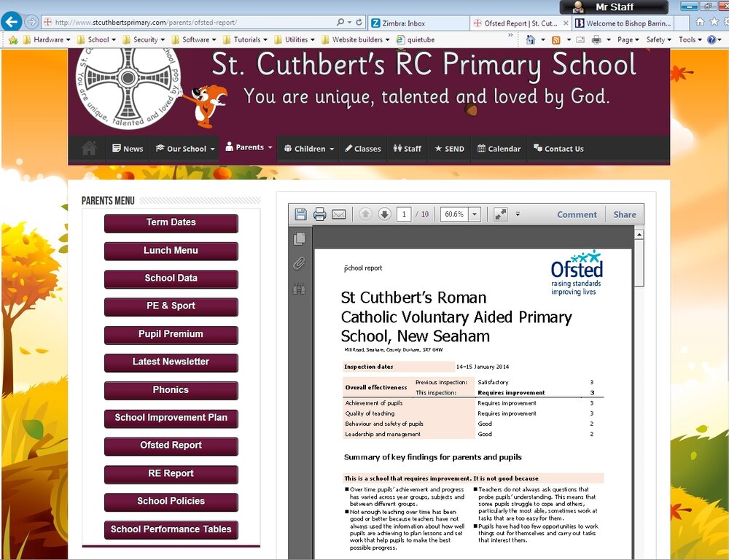Click the Term Dates button

click(x=171, y=223)
